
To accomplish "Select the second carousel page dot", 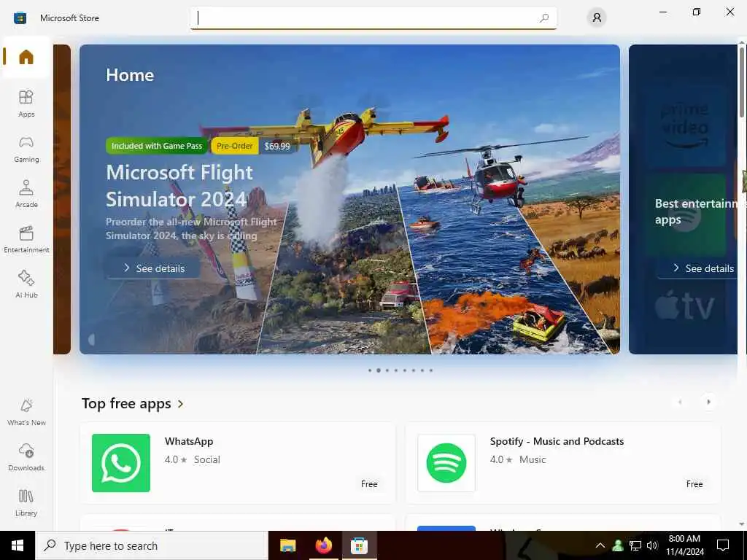I will (x=379, y=370).
